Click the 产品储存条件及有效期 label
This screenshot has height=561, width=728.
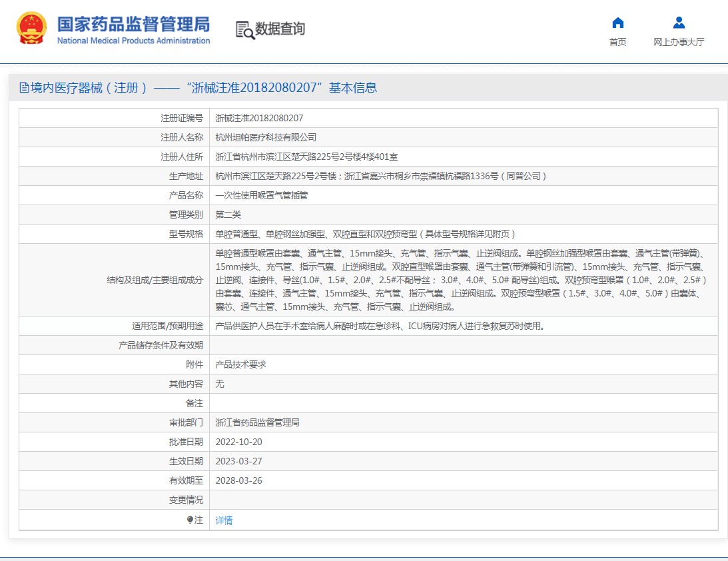(x=161, y=345)
